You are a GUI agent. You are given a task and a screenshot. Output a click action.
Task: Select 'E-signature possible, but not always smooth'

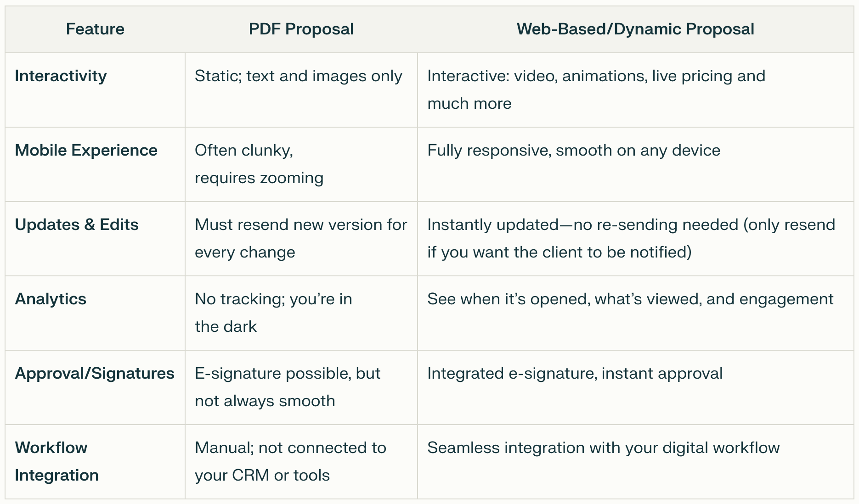click(x=287, y=386)
